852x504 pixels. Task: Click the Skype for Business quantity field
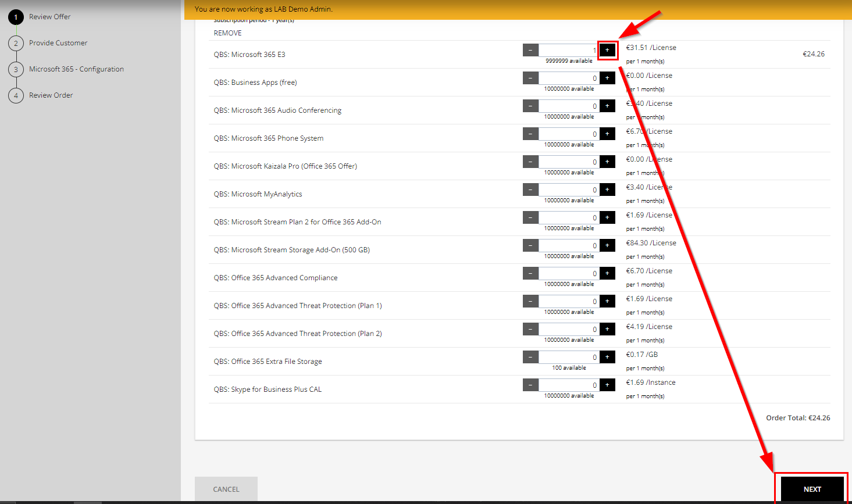569,385
